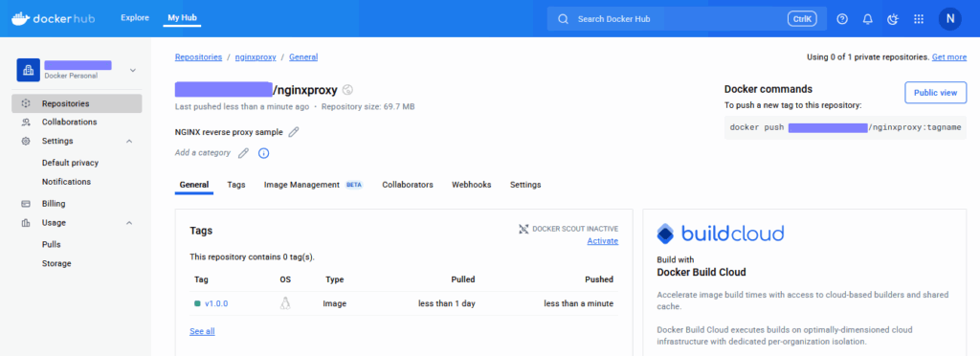Image resolution: width=980 pixels, height=356 pixels.
Task: Edit the repository description pencil icon
Action: point(293,132)
